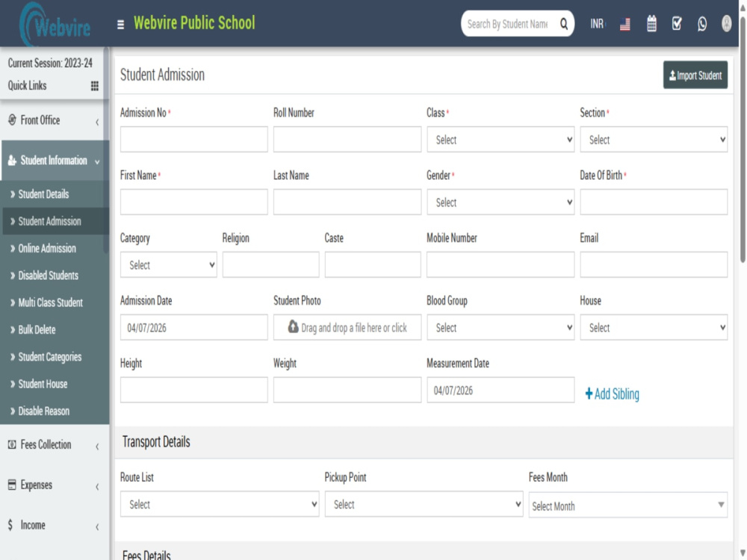Open the Measurement Date field

click(500, 390)
